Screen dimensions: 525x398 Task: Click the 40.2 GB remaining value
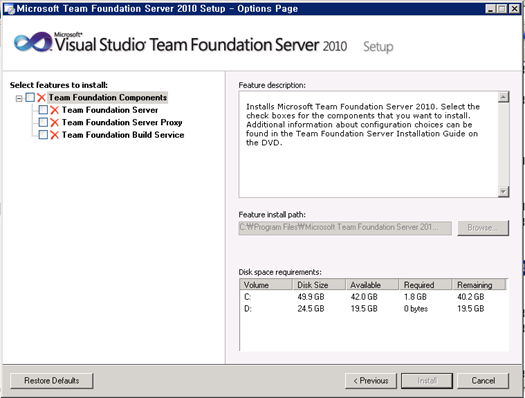[x=471, y=297]
